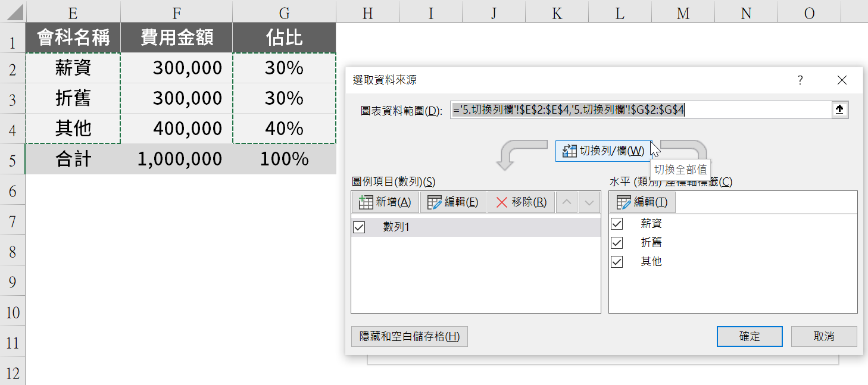The width and height of the screenshot is (868, 385).
Task: Select column E header
Action: coord(73,12)
